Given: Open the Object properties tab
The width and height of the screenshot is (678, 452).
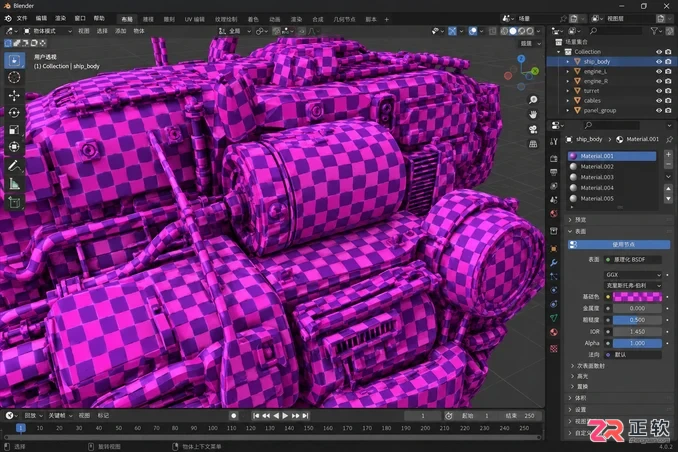Looking at the screenshot, I should 554,249.
